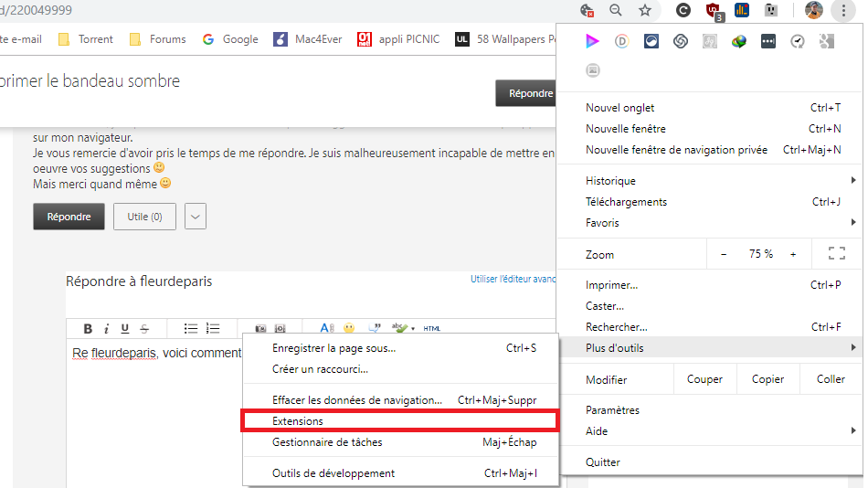Toggle underline formatting in editor
This screenshot has width=868, height=488.
(125, 329)
